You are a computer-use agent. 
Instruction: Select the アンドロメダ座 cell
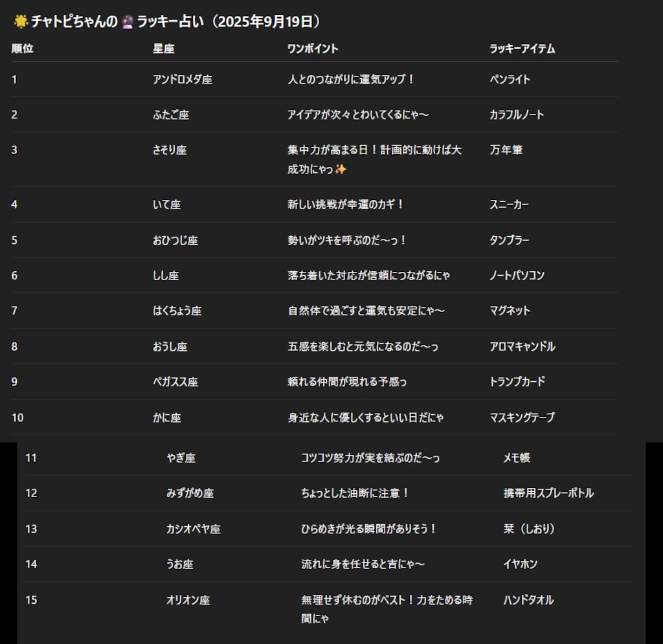point(182,80)
